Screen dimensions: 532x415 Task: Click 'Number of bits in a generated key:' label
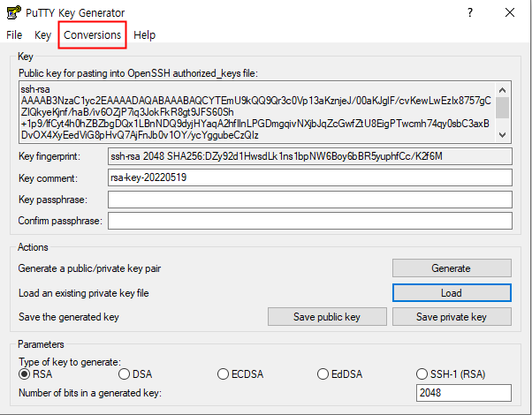pos(90,393)
